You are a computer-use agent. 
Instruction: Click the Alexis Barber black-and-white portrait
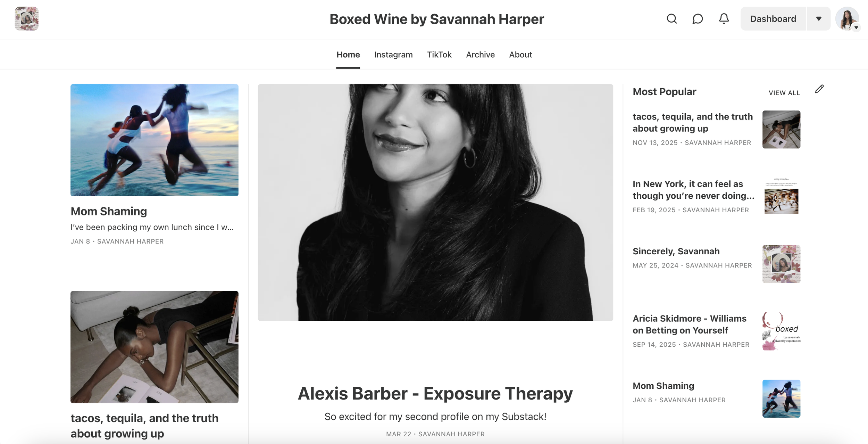pyautogui.click(x=435, y=202)
